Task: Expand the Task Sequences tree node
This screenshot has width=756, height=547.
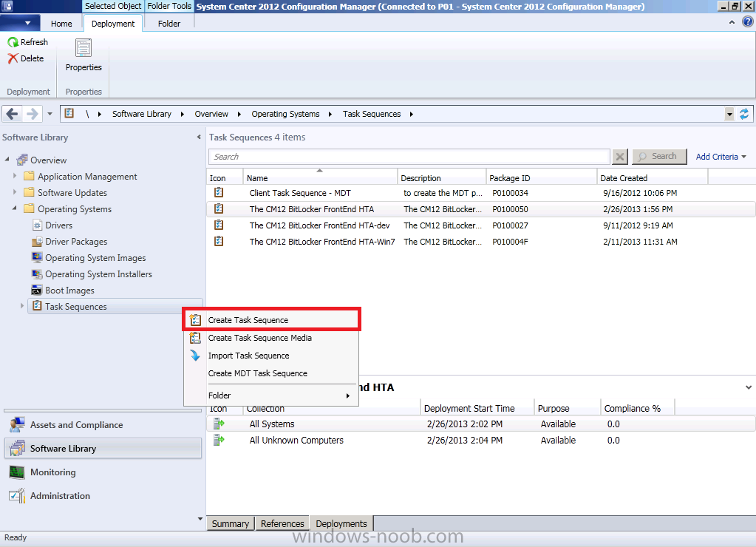Action: (22, 306)
